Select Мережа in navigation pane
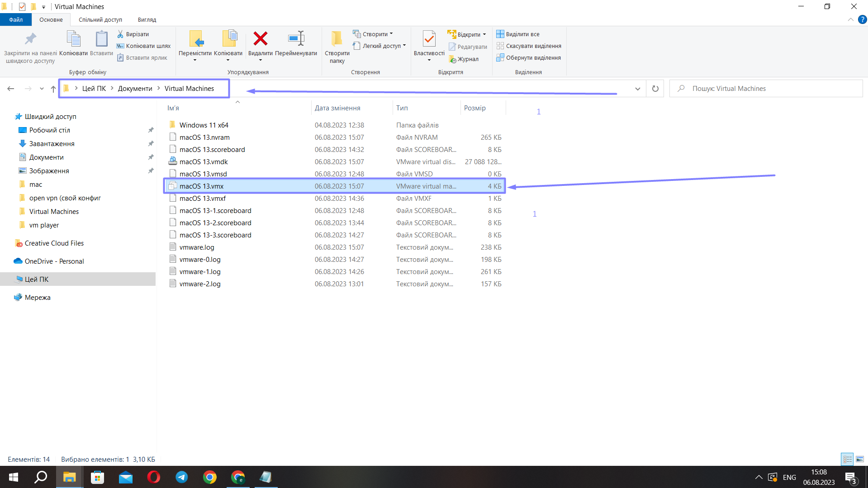The height and width of the screenshot is (488, 868). click(38, 297)
